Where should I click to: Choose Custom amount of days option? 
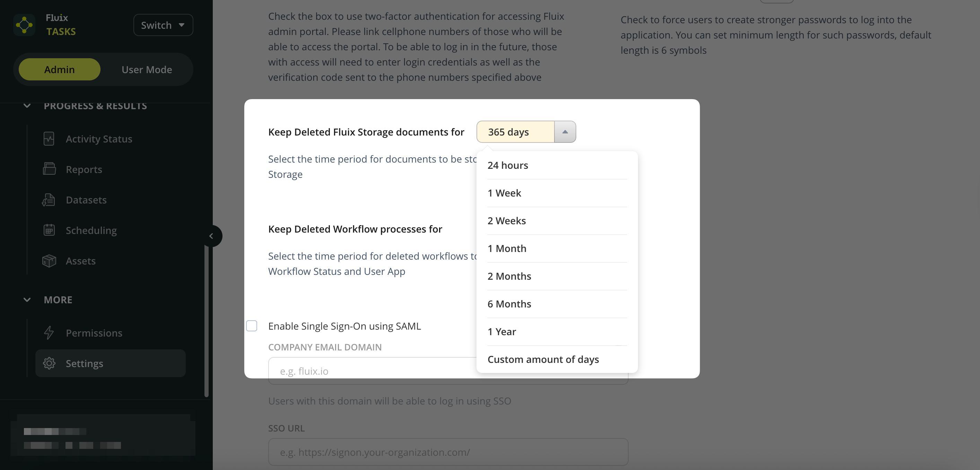[543, 359]
